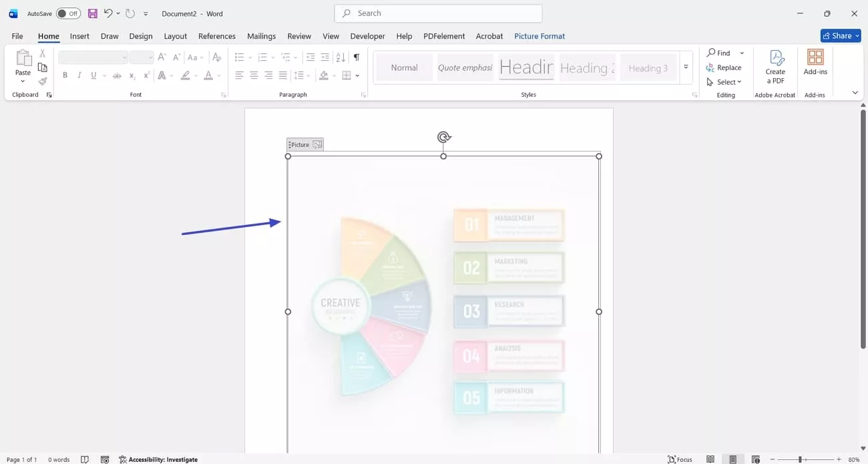The height and width of the screenshot is (464, 868).
Task: Open the Add-ins button
Action: [x=815, y=62]
